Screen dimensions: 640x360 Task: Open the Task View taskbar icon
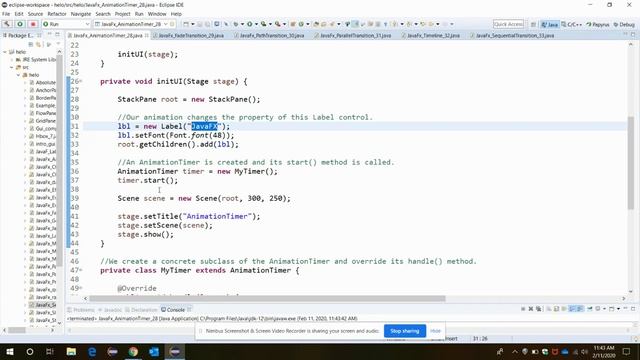point(50,351)
